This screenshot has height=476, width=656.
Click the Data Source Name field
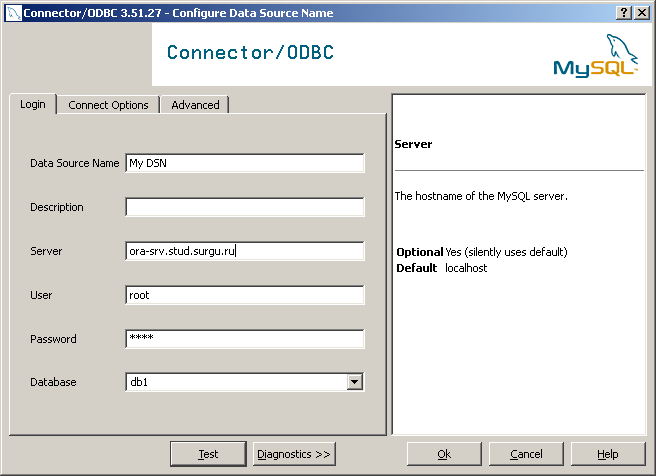pos(245,163)
